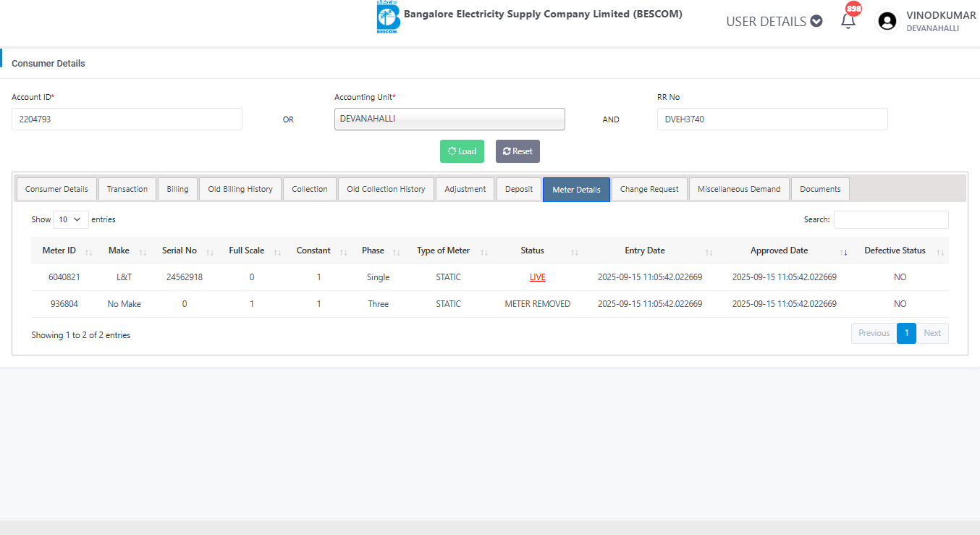Sort by Status column sort icon

[x=575, y=252]
